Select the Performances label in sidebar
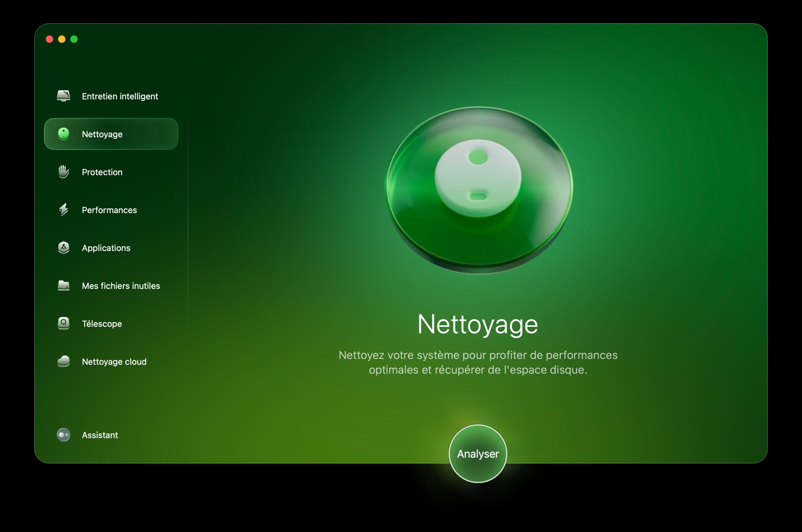The image size is (802, 532). point(109,210)
